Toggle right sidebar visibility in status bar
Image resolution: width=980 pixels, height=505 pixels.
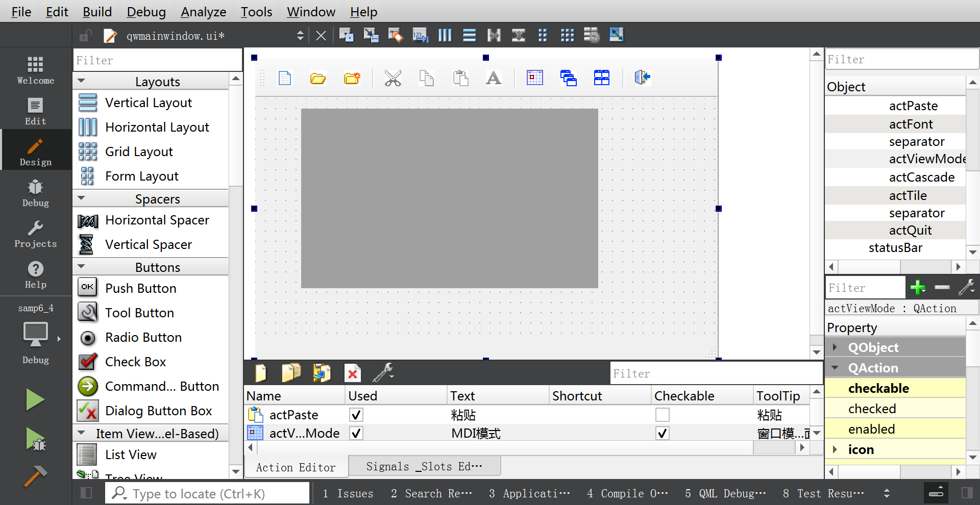coord(967,493)
